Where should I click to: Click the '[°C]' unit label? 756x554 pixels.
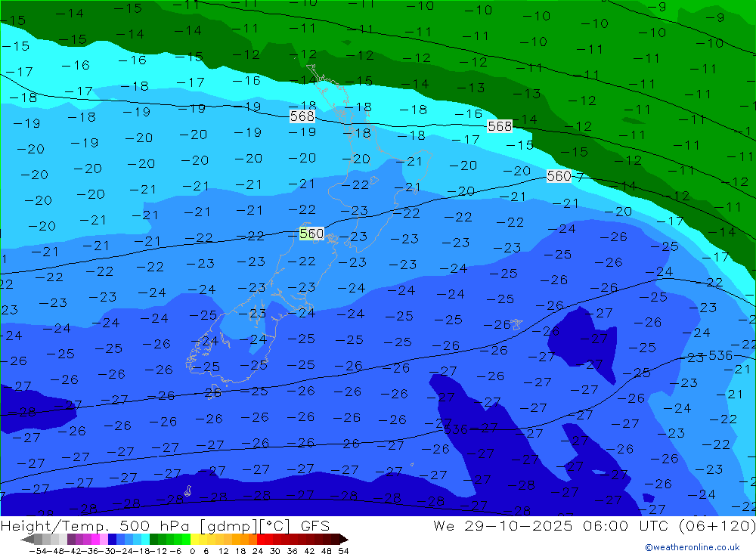(x=275, y=525)
